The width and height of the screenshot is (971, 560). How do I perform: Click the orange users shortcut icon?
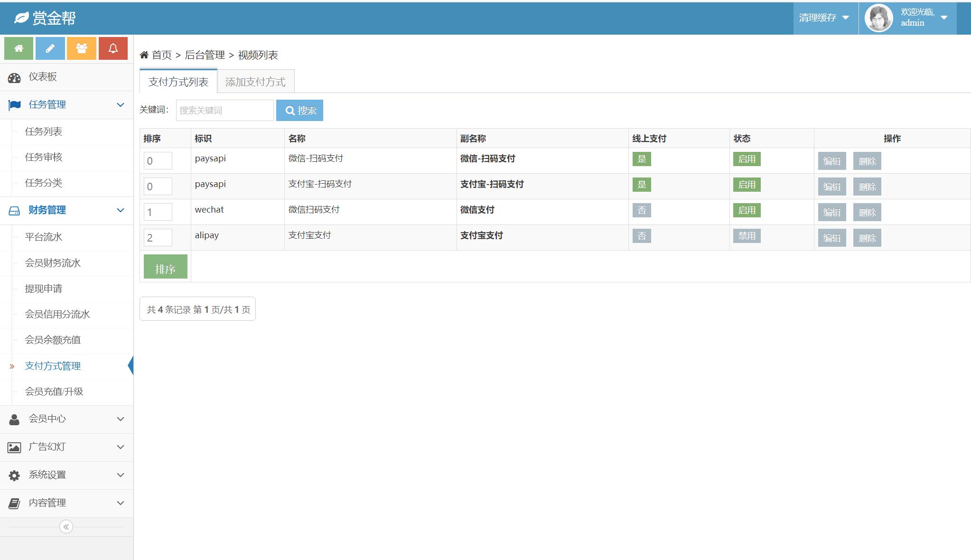pyautogui.click(x=82, y=48)
